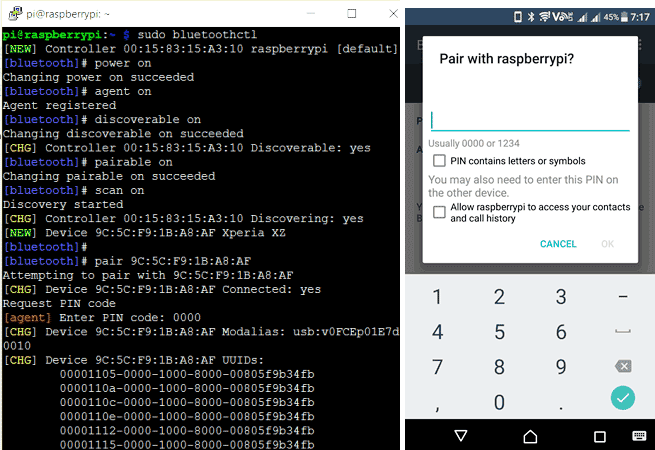Click UUID 00001105-0000-1000-8000-00805f9b34fb line
Screen dimensions: 655x450
pyautogui.click(x=187, y=374)
